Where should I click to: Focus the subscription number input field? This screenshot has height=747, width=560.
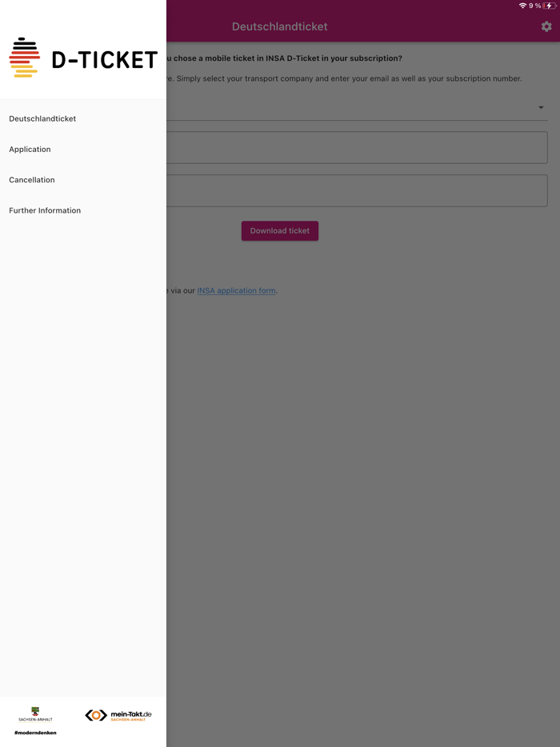pyautogui.click(x=357, y=190)
